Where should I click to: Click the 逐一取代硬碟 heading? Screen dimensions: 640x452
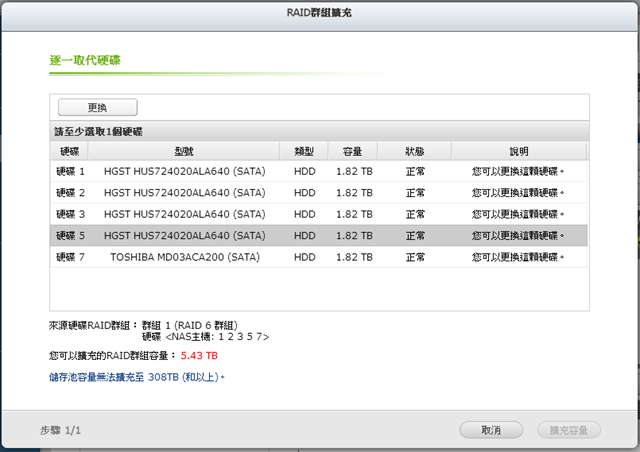pos(85,60)
